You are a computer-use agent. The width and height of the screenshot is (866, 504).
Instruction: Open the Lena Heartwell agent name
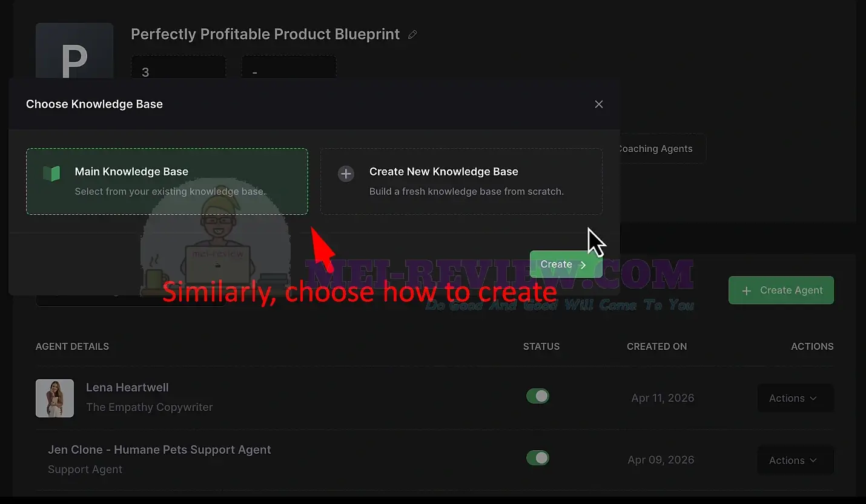pos(127,387)
